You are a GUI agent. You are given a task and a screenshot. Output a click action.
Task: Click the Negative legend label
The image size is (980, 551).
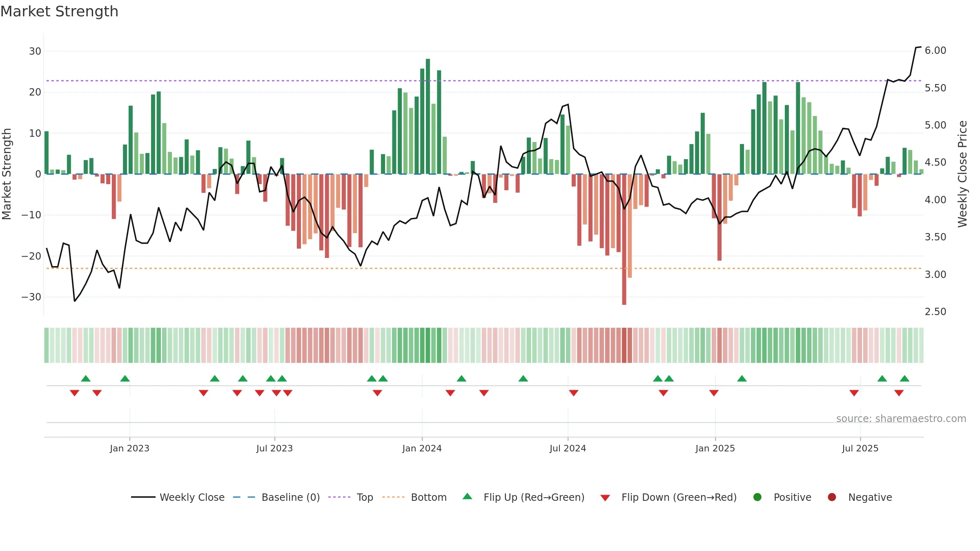coord(870,497)
